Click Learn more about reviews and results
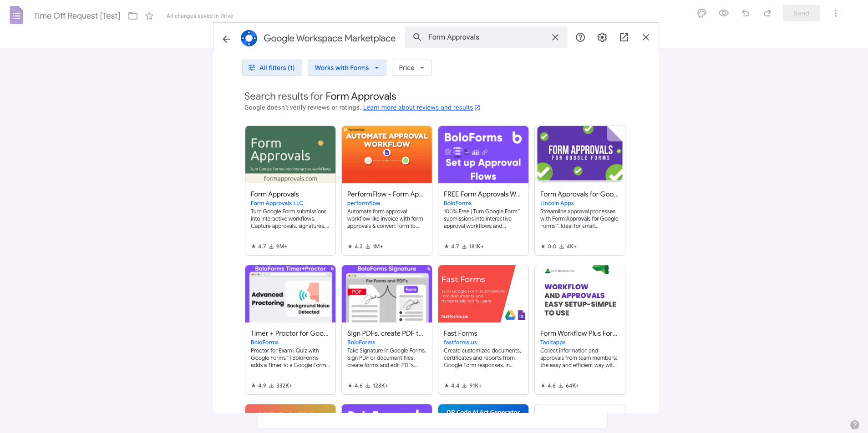 coord(418,107)
